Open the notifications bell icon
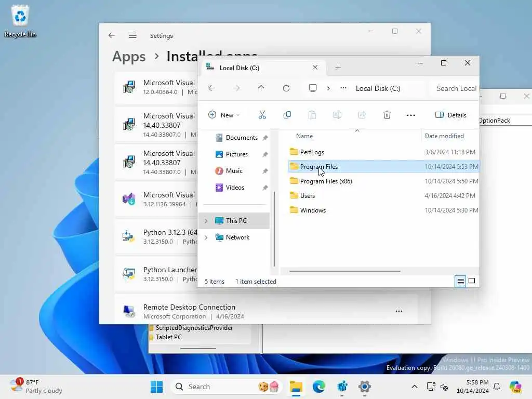Image resolution: width=532 pixels, height=399 pixels. point(497,387)
